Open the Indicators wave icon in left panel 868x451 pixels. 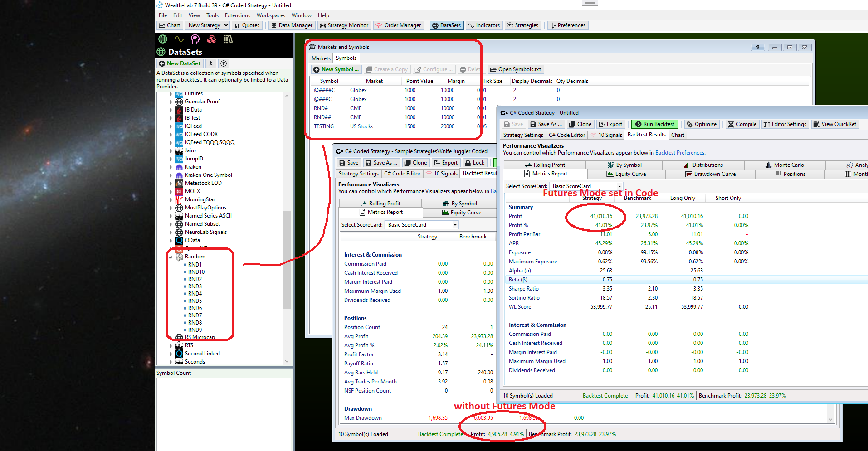pyautogui.click(x=179, y=39)
